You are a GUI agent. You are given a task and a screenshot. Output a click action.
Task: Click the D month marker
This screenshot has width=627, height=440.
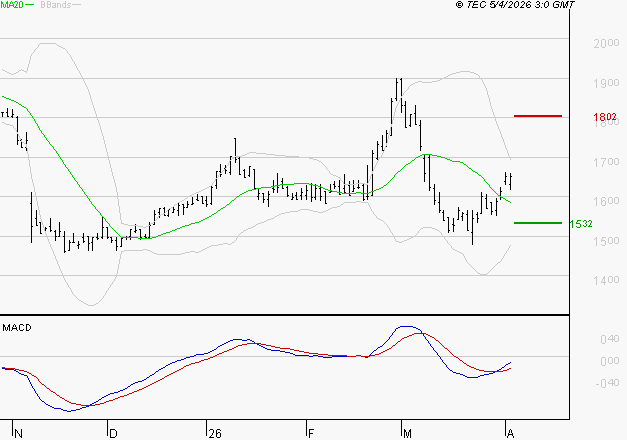click(113, 433)
